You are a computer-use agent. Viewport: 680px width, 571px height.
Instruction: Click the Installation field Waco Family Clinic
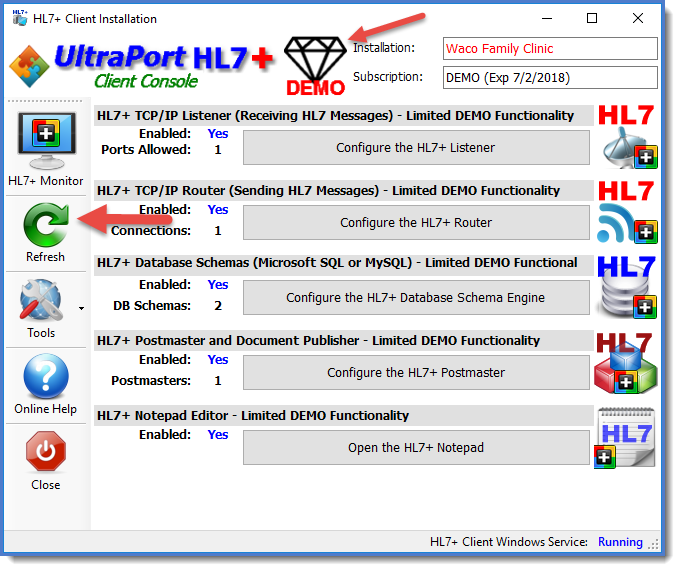[x=550, y=49]
